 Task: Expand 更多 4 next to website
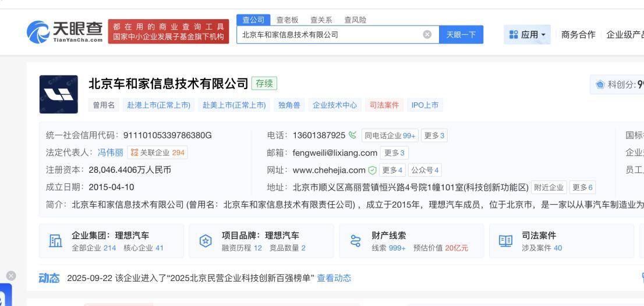[x=392, y=170]
